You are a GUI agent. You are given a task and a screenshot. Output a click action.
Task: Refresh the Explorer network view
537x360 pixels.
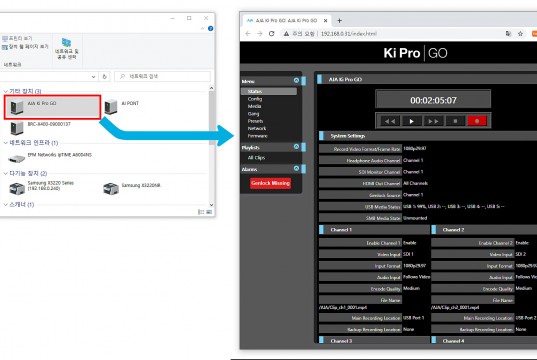tap(104, 76)
